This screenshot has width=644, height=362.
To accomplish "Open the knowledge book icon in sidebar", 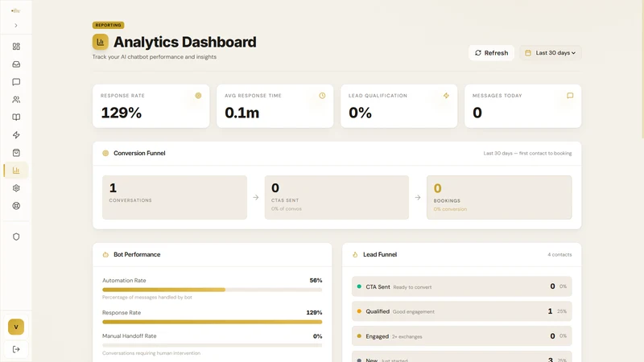I will coord(16,117).
